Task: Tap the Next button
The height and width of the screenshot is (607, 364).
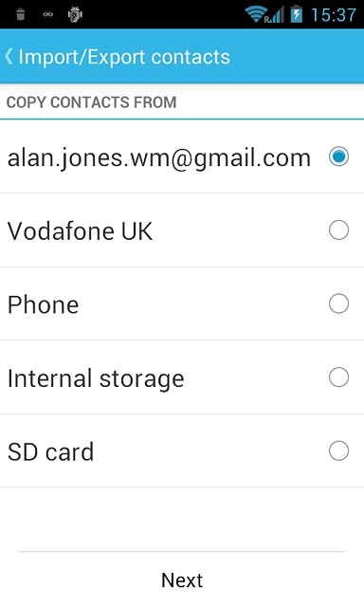Action: [x=182, y=579]
